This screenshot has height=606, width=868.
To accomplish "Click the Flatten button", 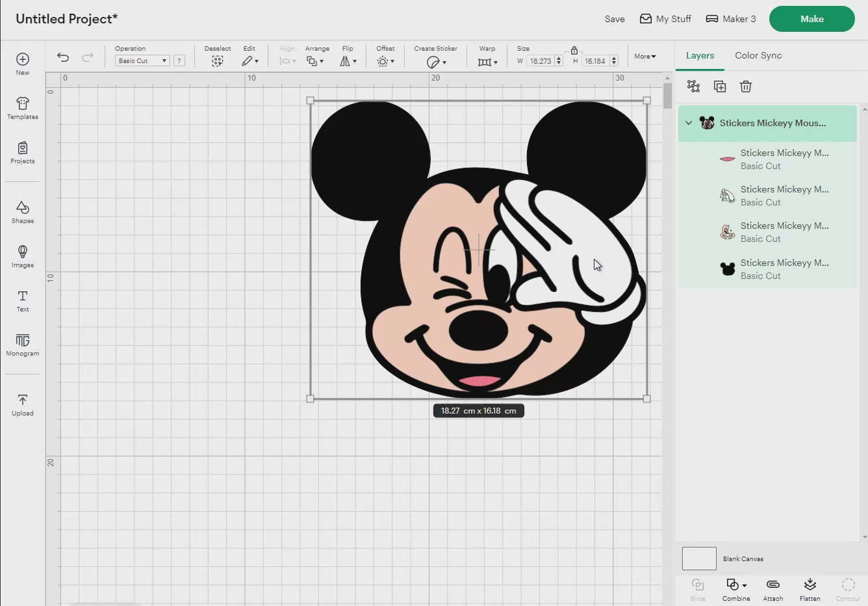I will coord(810,589).
